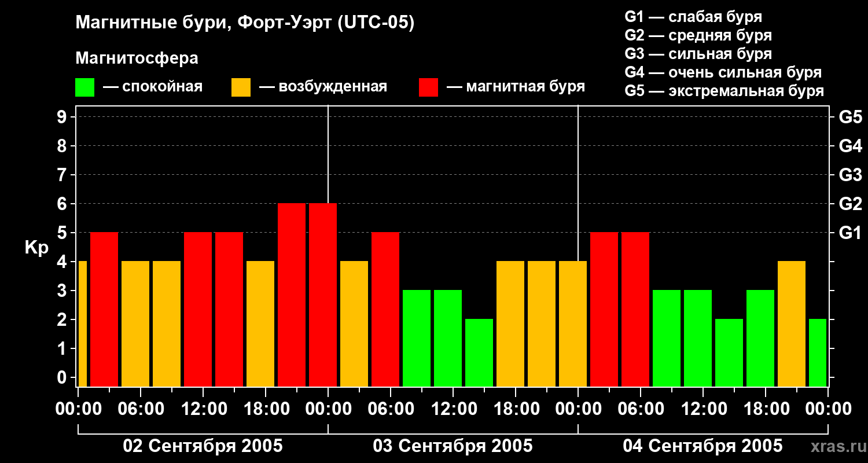
Task: Click the '04 Сентября 2005' date label
Action: [x=703, y=446]
